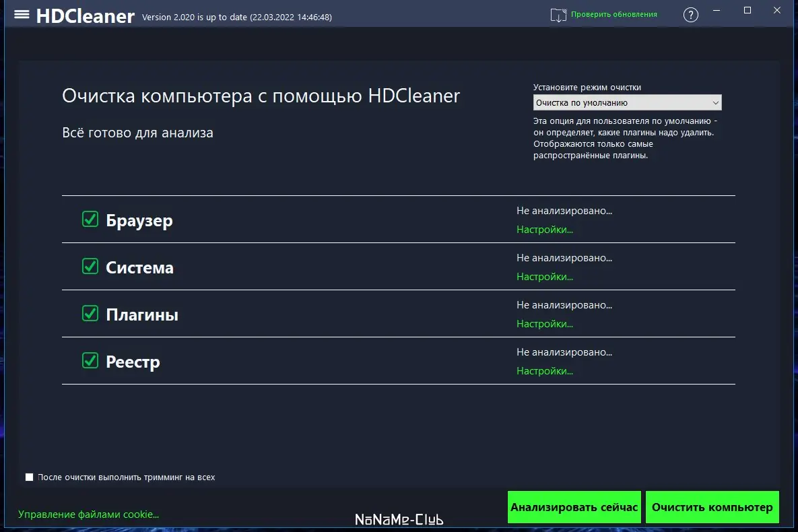
Task: Open Настройки for the Реестр section
Action: coord(545,370)
